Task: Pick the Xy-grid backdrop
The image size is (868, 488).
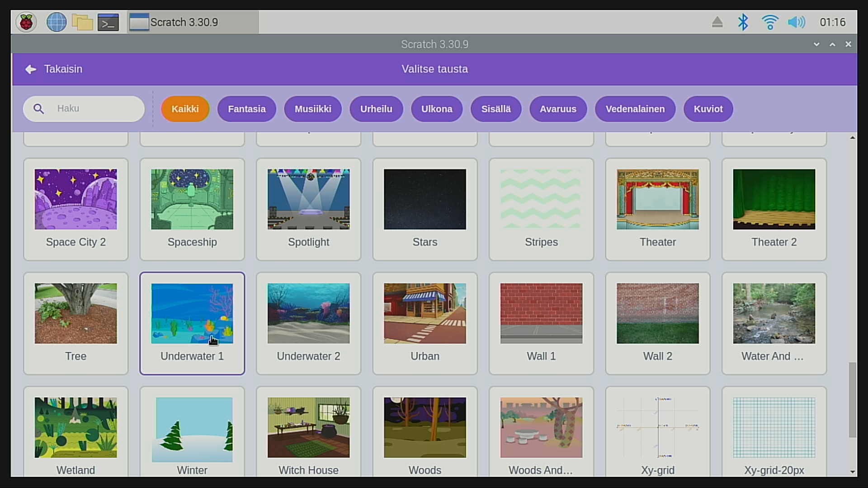Action: click(x=658, y=432)
